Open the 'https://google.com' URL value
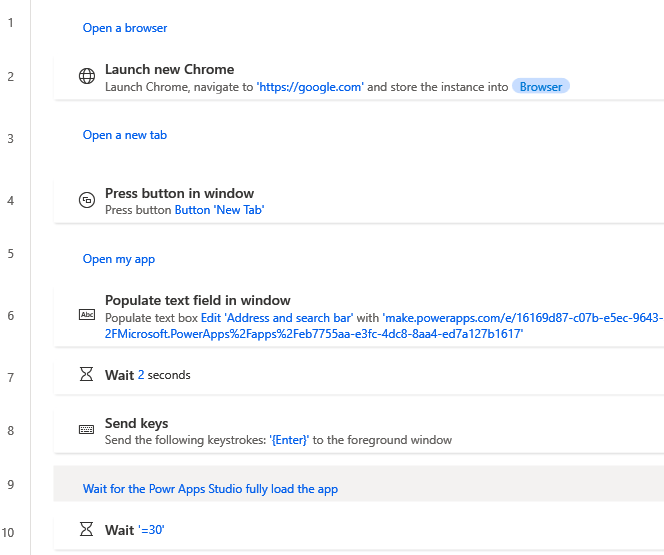Screen dimensions: 664x555 click(x=310, y=87)
